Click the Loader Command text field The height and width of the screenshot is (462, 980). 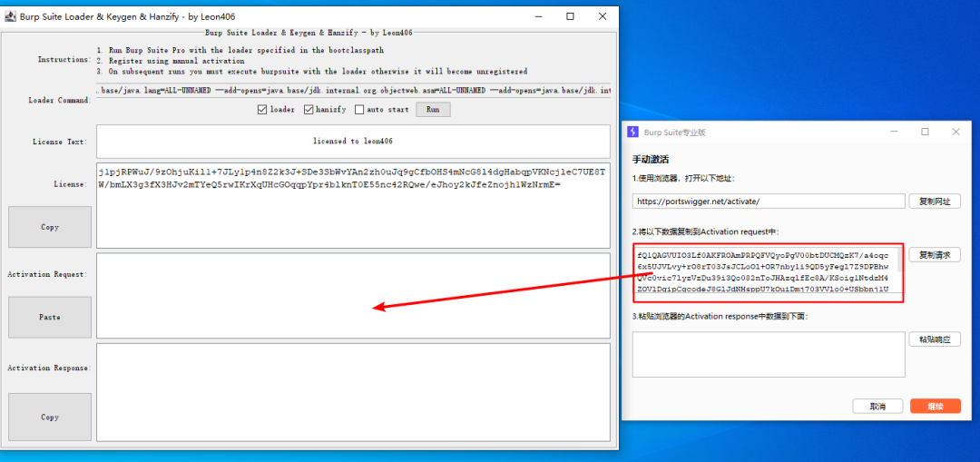[x=353, y=91]
